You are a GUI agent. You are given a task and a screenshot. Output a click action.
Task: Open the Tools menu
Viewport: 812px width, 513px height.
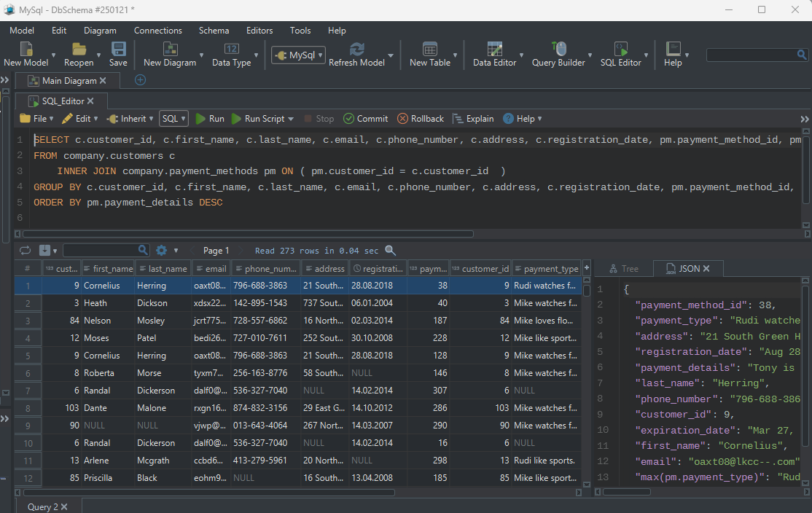300,31
